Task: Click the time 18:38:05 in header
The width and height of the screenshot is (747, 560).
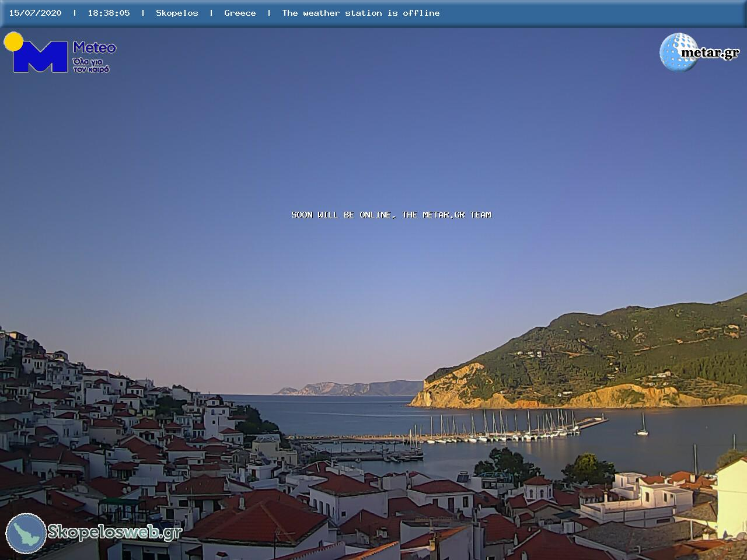Action: click(109, 13)
